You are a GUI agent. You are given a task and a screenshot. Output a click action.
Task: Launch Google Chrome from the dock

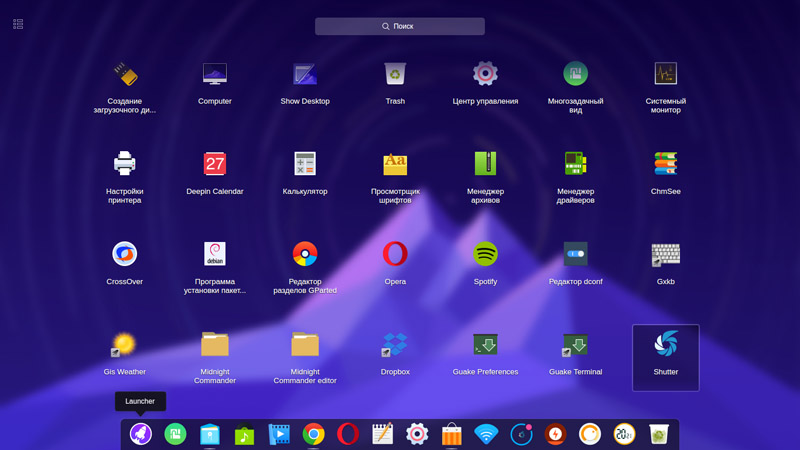(x=313, y=434)
